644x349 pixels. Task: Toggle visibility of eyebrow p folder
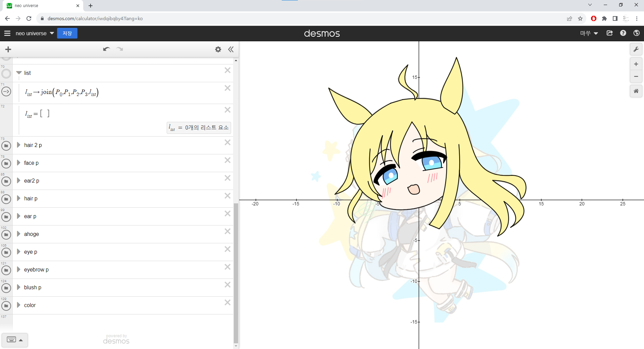(6, 270)
